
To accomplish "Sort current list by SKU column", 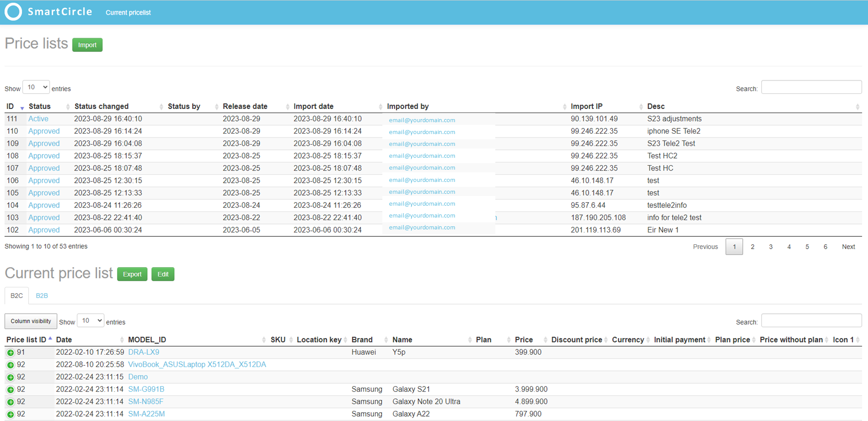I will [282, 340].
